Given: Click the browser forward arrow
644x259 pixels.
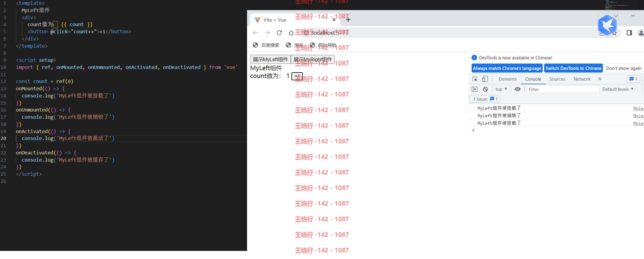Looking at the screenshot, I should [x=267, y=33].
